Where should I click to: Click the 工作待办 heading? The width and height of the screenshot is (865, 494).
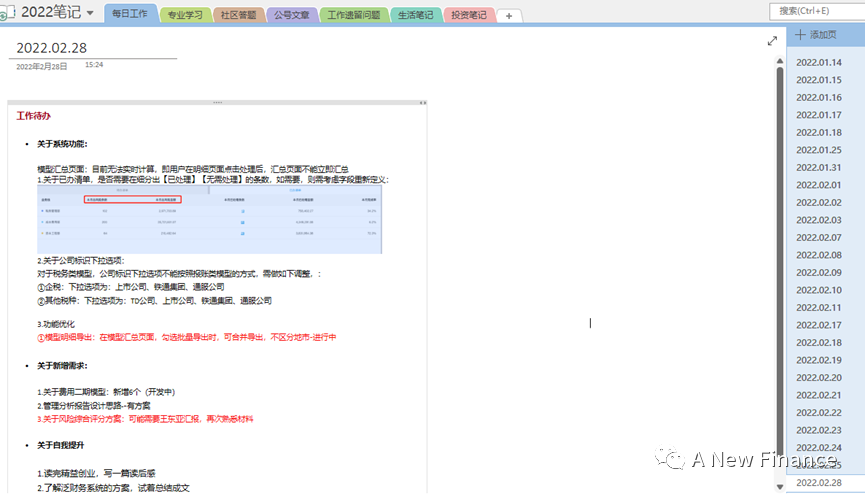coord(33,116)
